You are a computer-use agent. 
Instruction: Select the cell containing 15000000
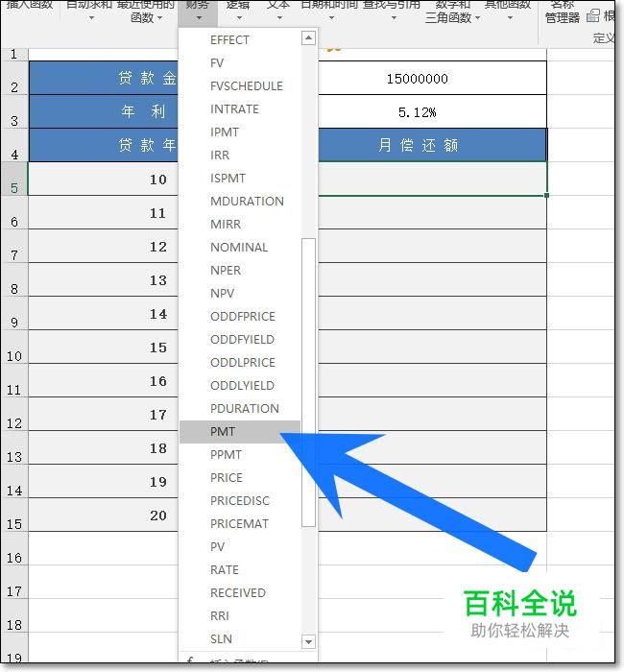pos(432,79)
